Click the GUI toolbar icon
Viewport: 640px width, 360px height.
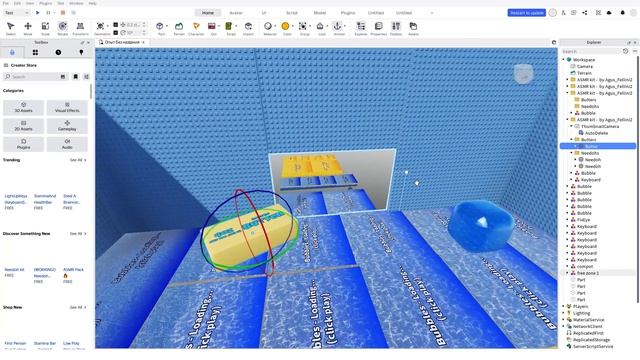(x=211, y=26)
